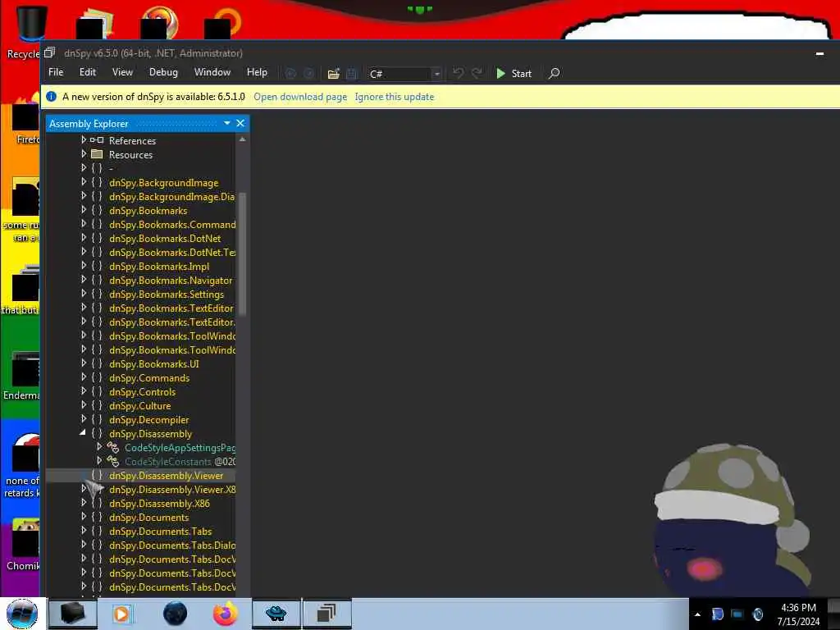Click the Resources folder icon

97,154
